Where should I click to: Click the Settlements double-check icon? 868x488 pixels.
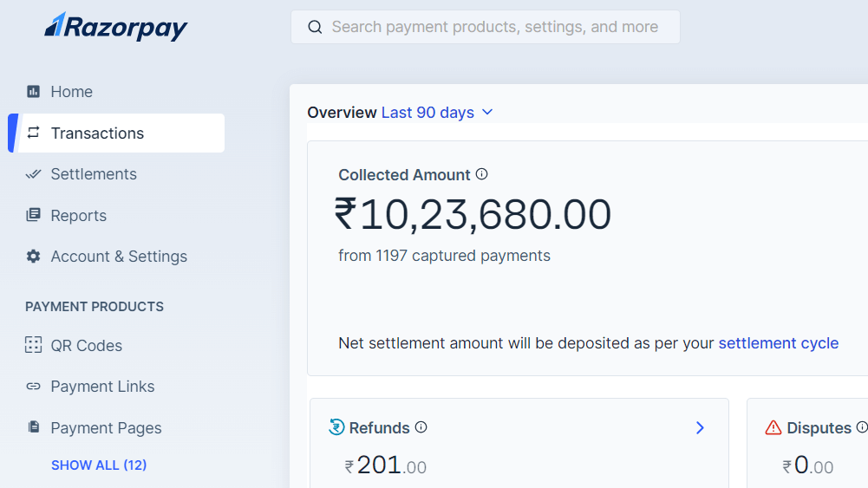pyautogui.click(x=33, y=174)
